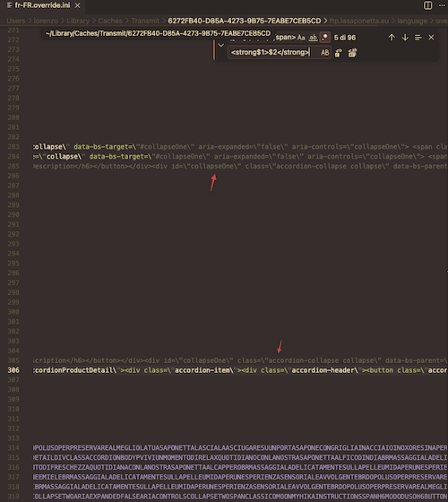Open the Caches breadcrumb segment

(x=110, y=21)
